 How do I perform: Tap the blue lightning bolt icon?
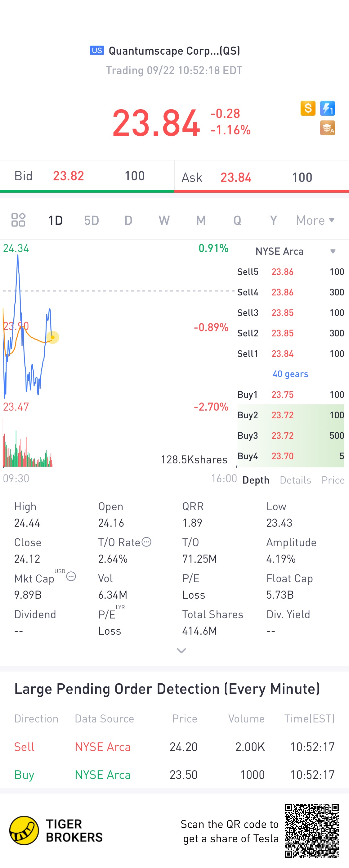[x=327, y=109]
